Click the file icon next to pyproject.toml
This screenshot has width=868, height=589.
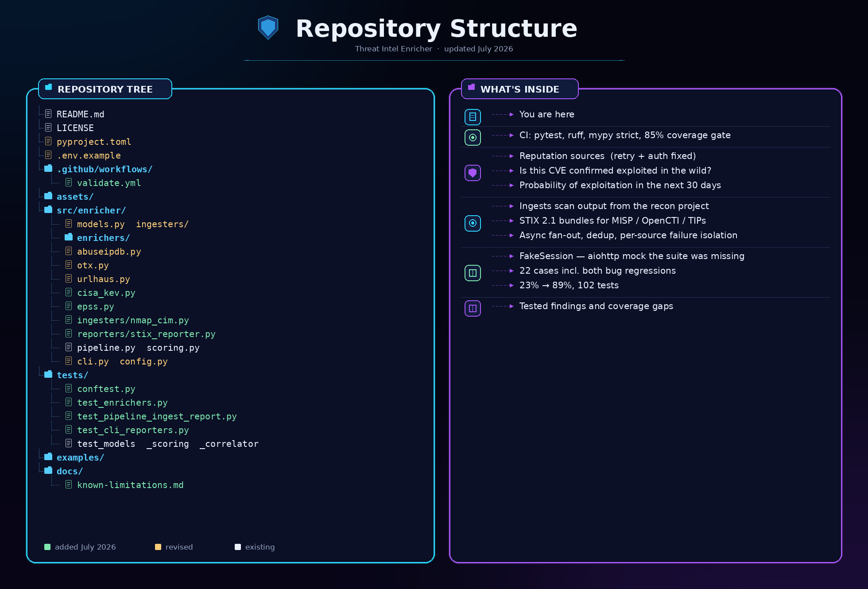pyautogui.click(x=48, y=141)
